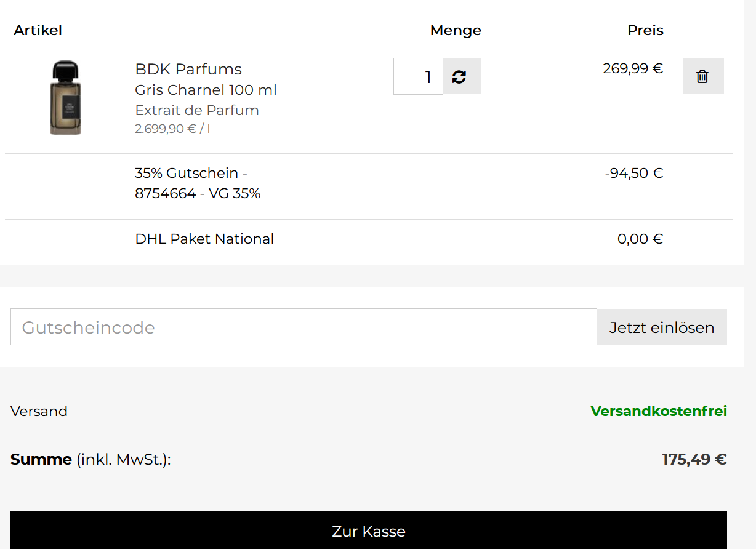
Task: Click the -94,50 € discount amount
Action: click(x=633, y=173)
